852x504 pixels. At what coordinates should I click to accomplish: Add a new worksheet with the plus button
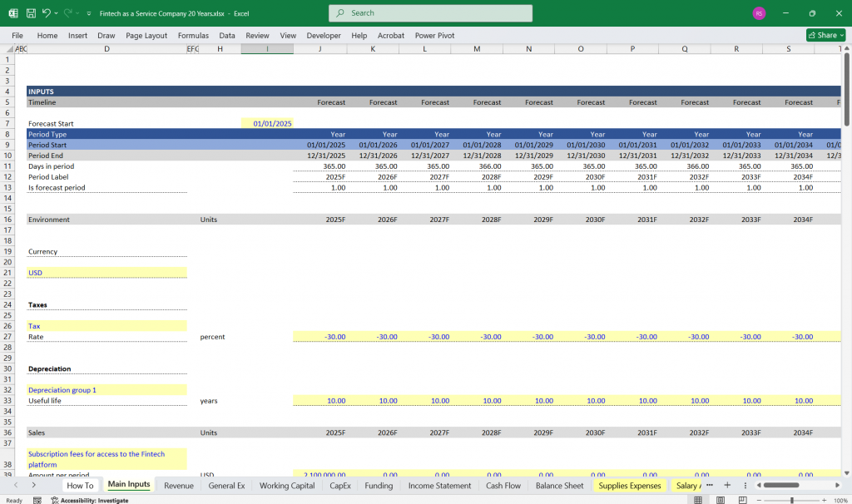click(x=727, y=484)
